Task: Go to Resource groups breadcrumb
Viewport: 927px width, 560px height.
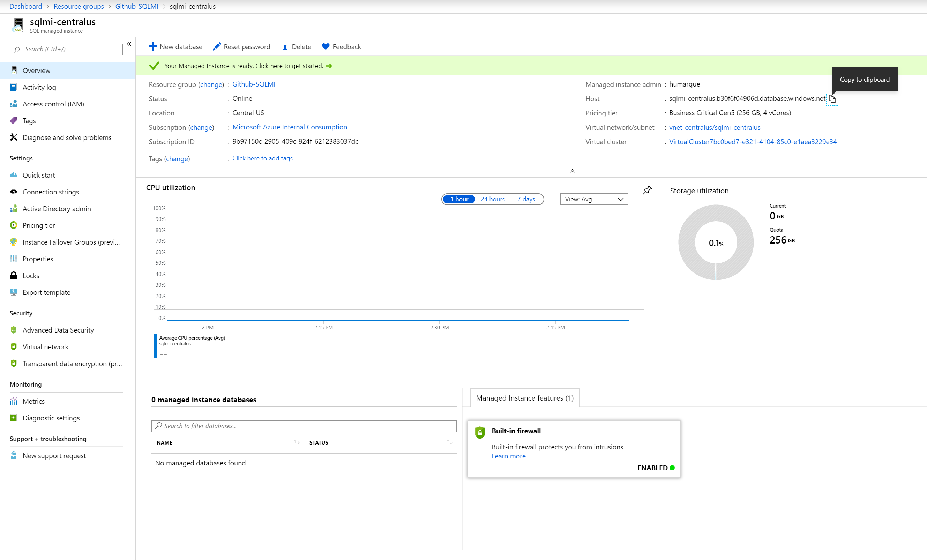Action: click(79, 6)
